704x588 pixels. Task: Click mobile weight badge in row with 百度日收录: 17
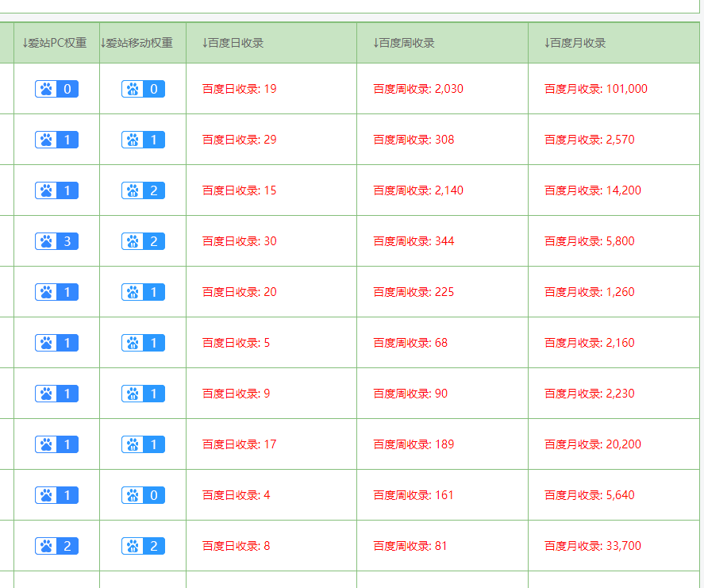tap(143, 444)
